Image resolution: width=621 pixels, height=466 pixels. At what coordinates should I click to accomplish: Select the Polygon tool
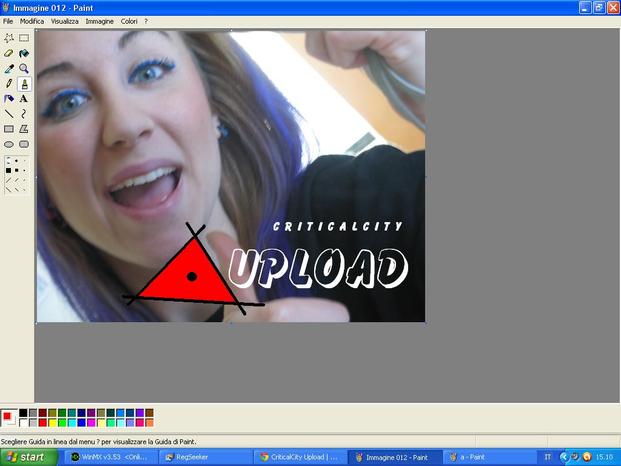coord(24,129)
